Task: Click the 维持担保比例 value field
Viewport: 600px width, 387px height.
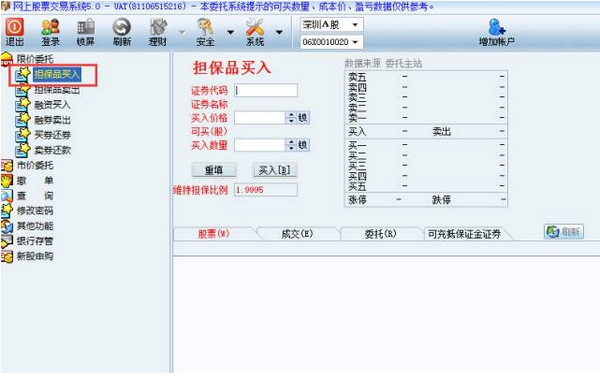Action: (x=266, y=190)
